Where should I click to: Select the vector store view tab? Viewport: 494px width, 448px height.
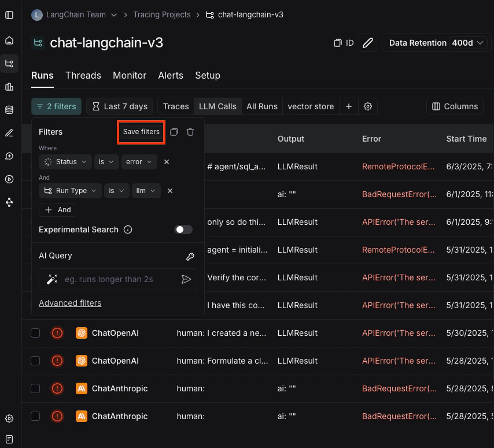311,106
